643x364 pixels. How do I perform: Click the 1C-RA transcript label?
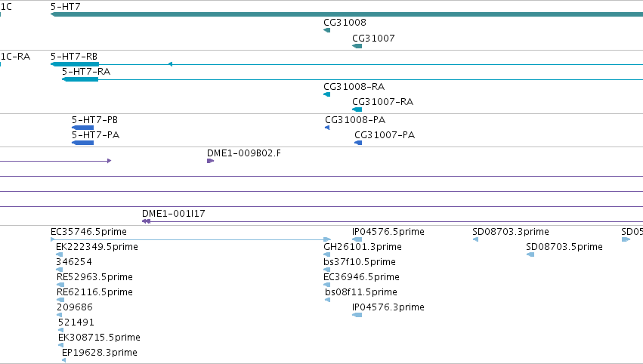pos(15,57)
